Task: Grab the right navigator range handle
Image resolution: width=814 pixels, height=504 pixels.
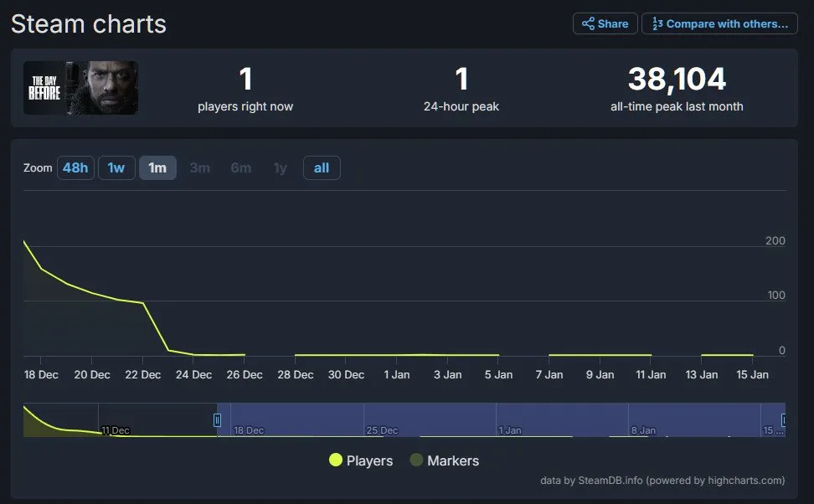Action: (x=783, y=420)
